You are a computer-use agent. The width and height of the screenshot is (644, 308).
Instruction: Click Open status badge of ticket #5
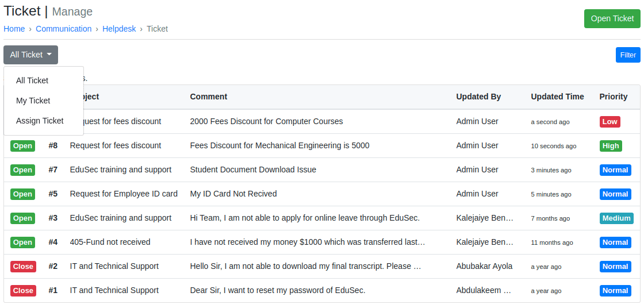click(23, 194)
